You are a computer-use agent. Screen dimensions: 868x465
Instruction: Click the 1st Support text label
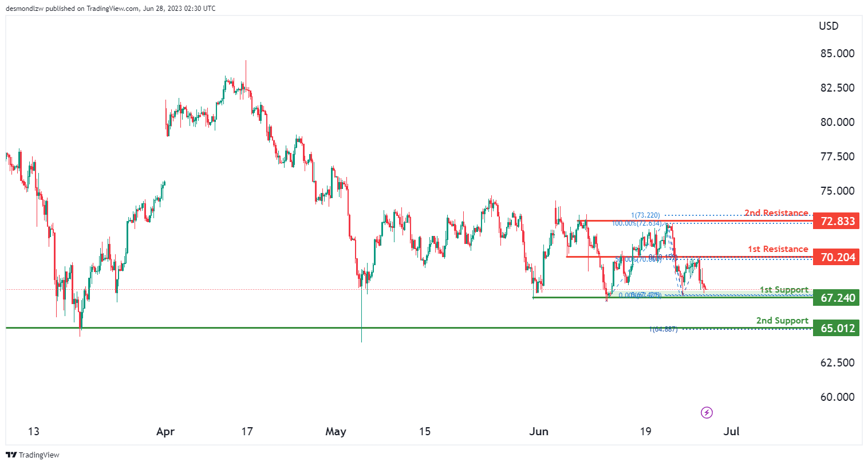click(x=784, y=290)
